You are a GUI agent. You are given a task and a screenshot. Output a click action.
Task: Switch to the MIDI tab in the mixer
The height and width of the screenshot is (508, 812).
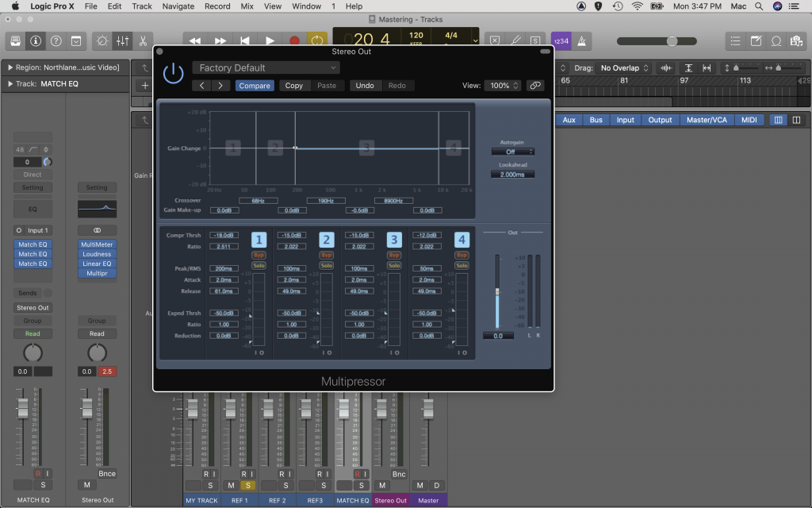749,120
